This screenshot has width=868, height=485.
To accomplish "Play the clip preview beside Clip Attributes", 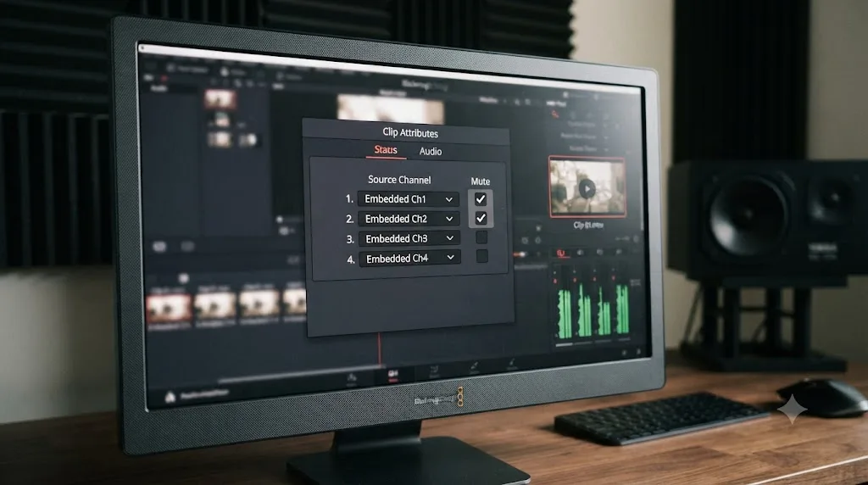I will point(587,189).
